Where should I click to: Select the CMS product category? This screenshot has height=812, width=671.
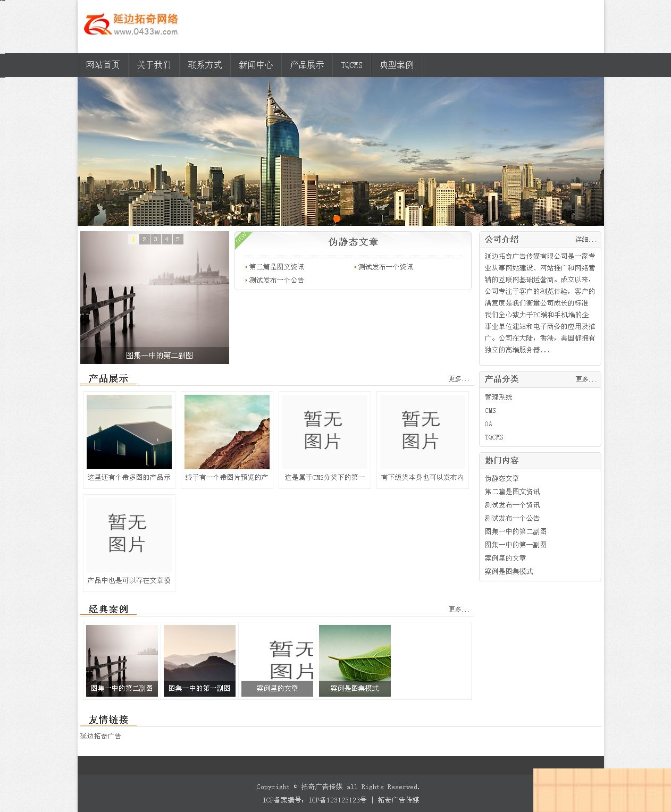pos(490,410)
